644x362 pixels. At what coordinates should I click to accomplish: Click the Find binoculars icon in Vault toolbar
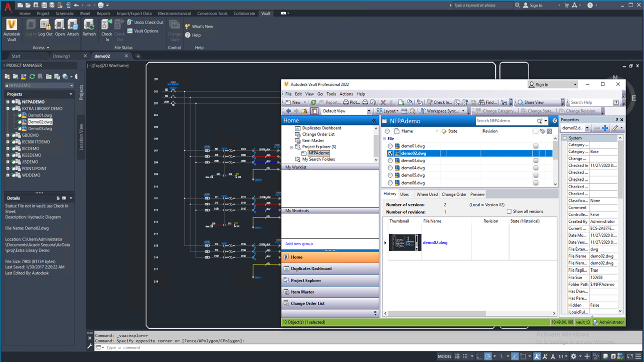pos(482,102)
